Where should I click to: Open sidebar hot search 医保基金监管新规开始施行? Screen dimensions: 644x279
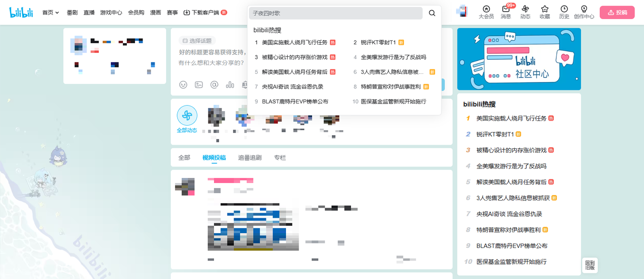coord(511,262)
